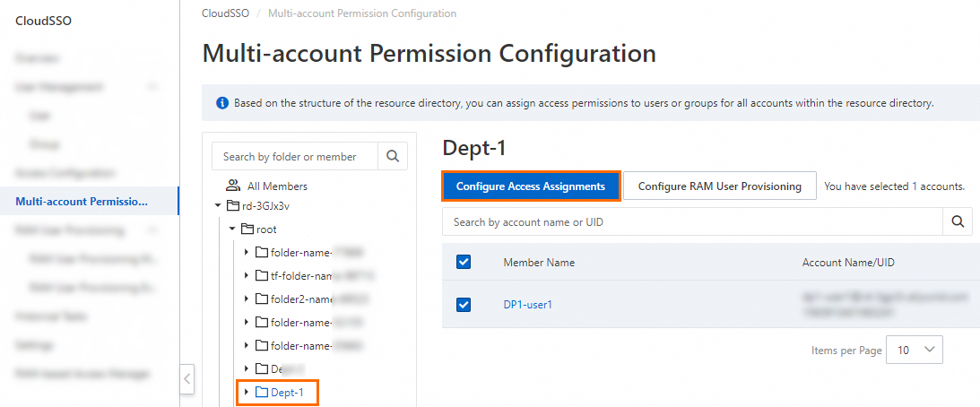Click the All Members people icon
Image resolution: width=980 pixels, height=407 pixels.
coord(232,186)
